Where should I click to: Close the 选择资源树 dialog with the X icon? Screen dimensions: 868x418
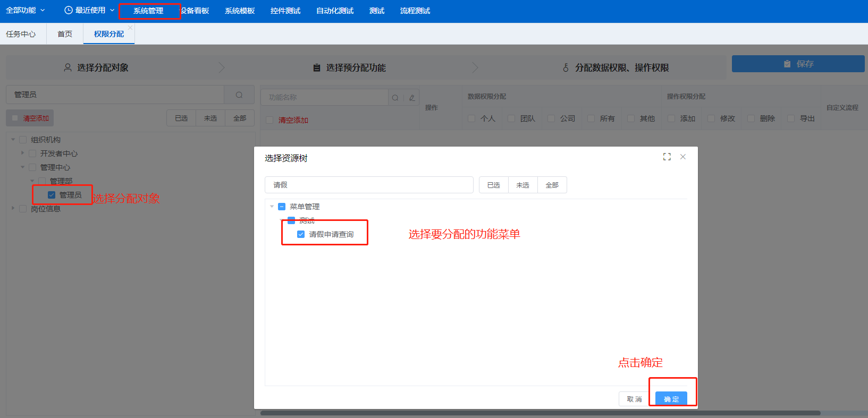tap(683, 157)
